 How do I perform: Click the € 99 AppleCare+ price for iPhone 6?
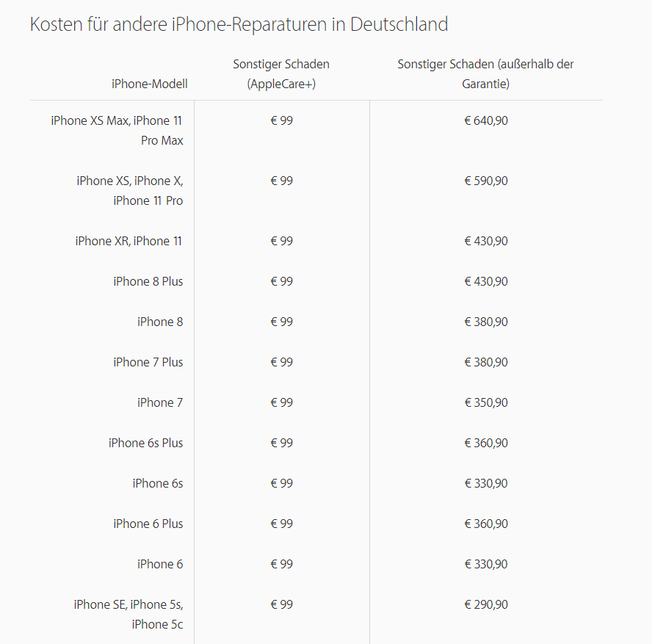[281, 564]
